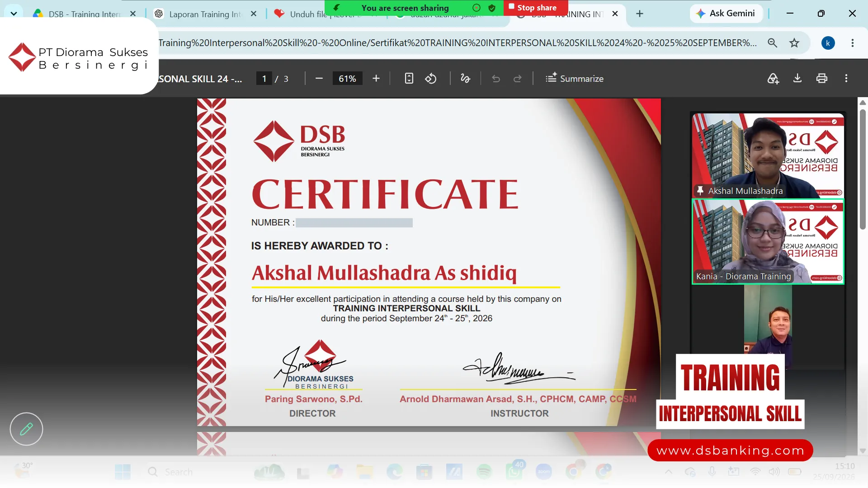Click the Summarize button

(574, 79)
